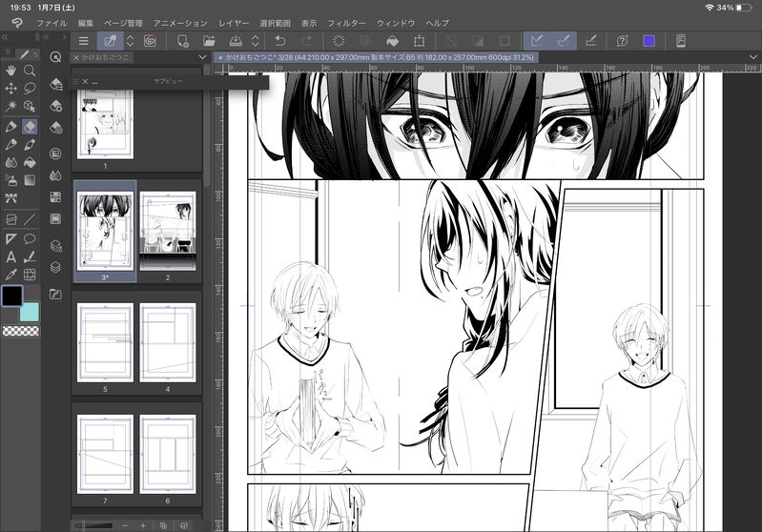
Task: Select the Gradient tool
Action: coord(30,180)
